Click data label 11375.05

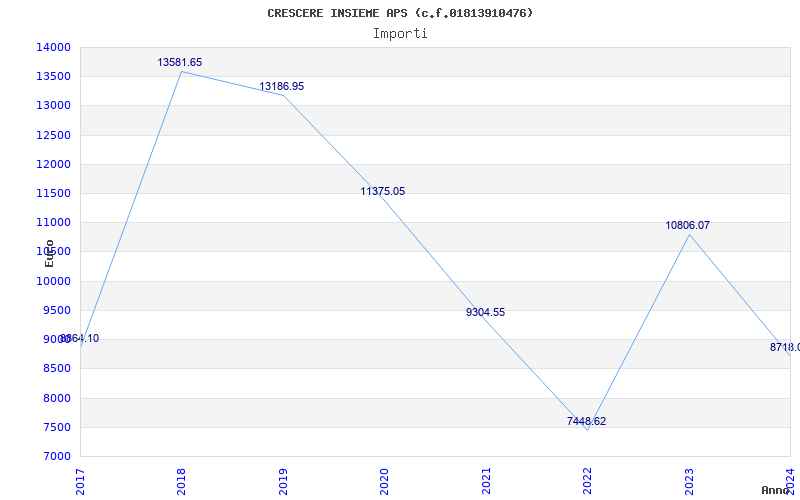(x=383, y=191)
